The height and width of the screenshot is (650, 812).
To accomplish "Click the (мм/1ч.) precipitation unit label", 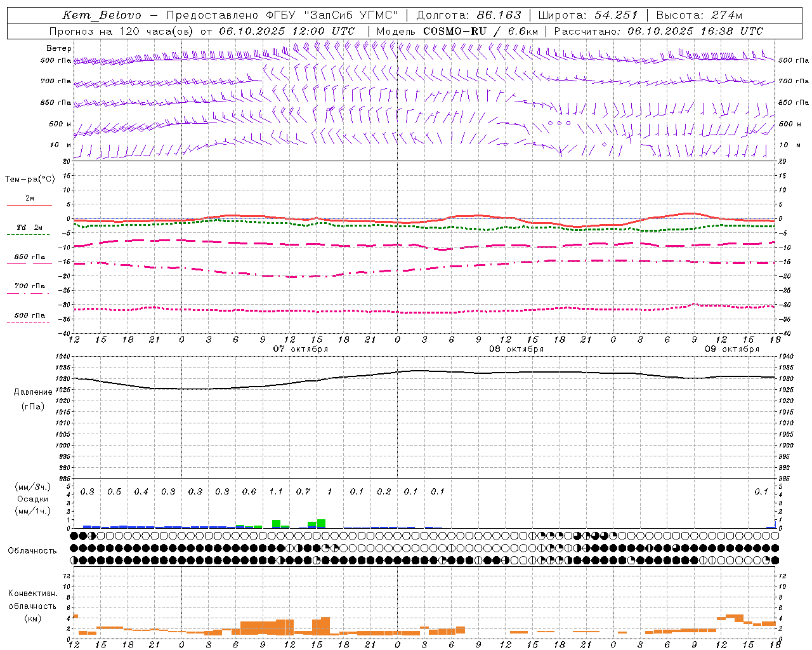I will coord(32,511).
